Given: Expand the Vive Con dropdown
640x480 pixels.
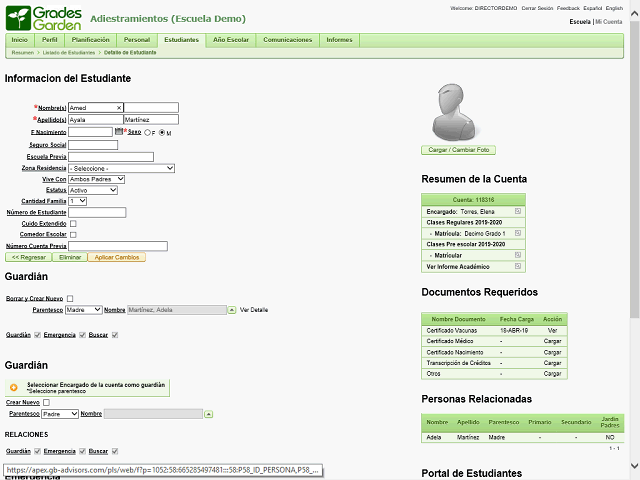Looking at the screenshot, I should click(90, 179).
